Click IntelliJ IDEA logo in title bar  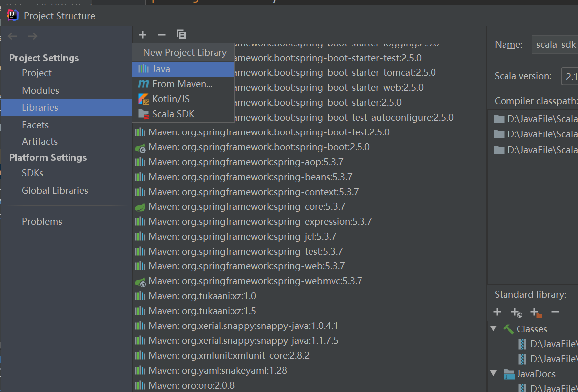pos(13,15)
